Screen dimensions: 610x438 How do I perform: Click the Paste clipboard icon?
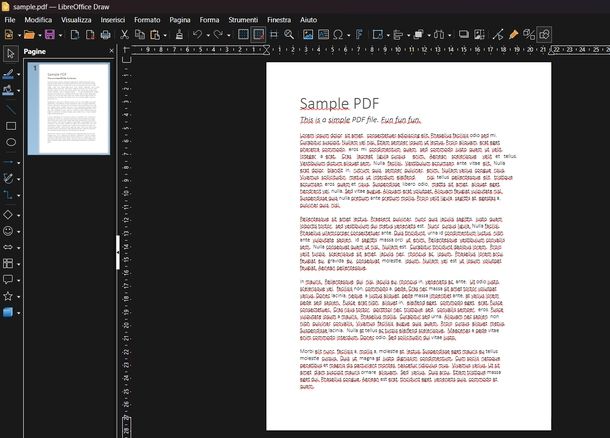(x=155, y=35)
